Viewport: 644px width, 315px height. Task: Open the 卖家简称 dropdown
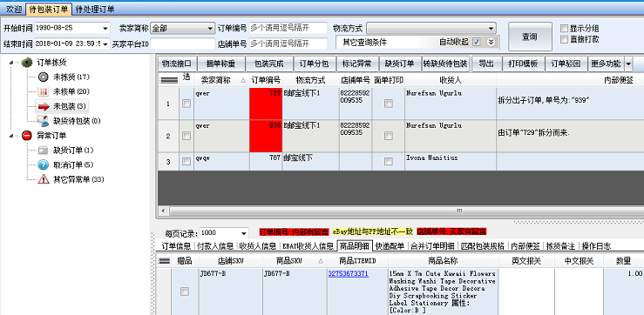point(182,29)
